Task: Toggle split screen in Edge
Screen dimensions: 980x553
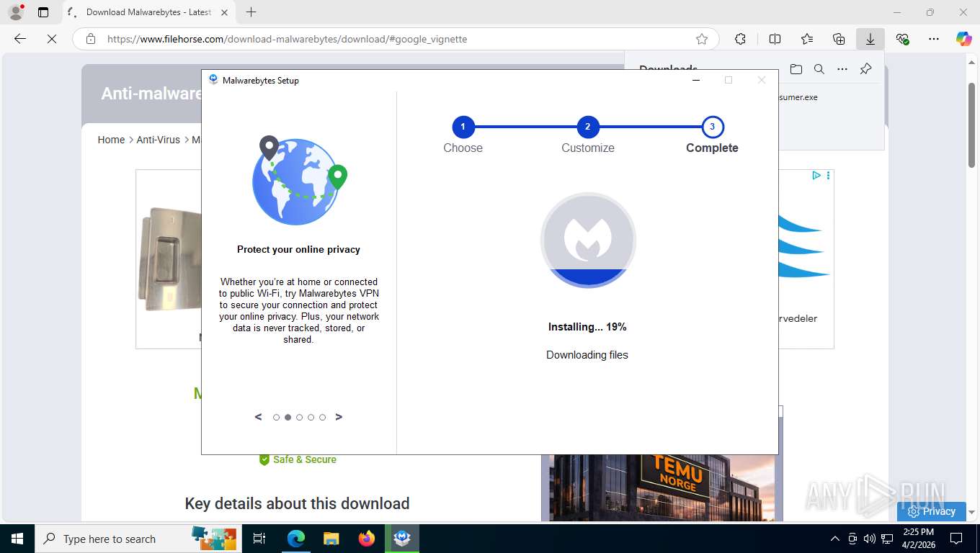Action: coord(775,39)
